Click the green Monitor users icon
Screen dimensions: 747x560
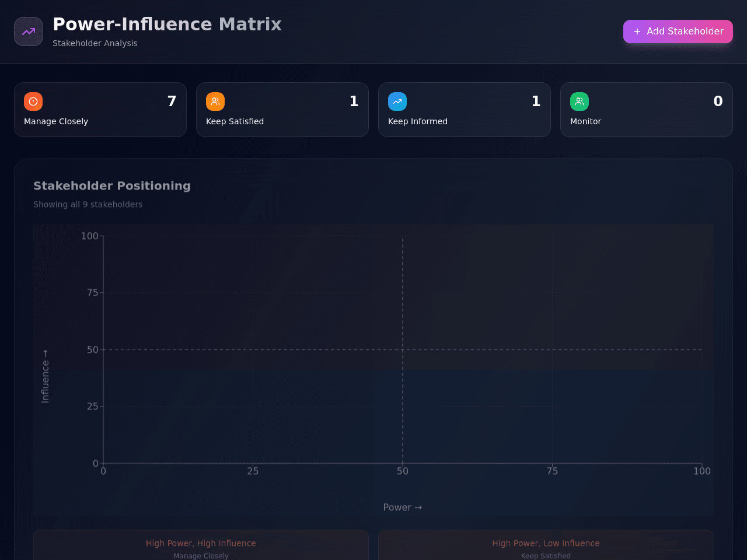(x=580, y=101)
